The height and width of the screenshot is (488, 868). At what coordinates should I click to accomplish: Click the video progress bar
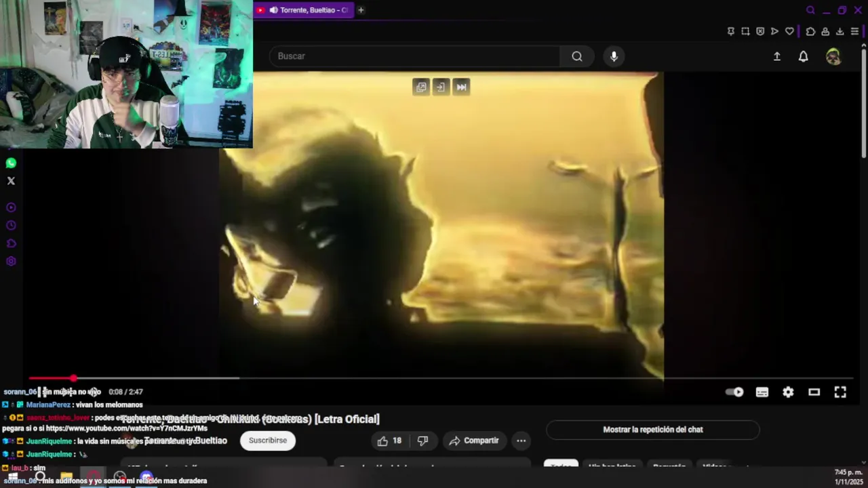[x=441, y=378]
